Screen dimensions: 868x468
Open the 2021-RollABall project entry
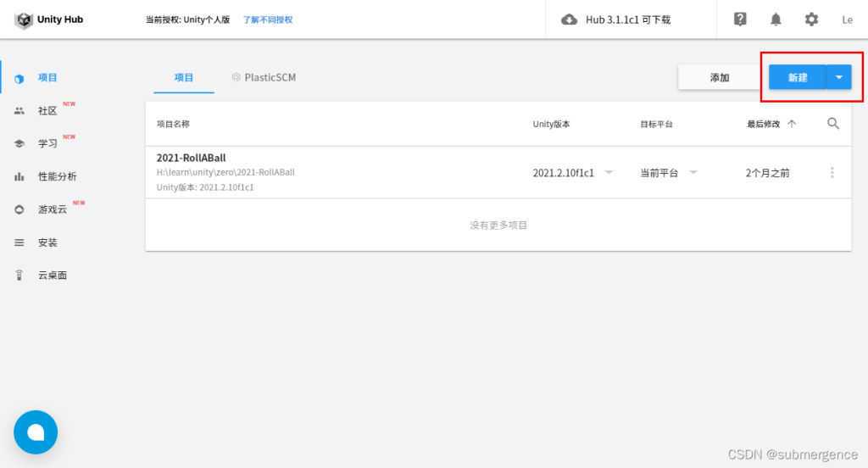[x=191, y=158]
